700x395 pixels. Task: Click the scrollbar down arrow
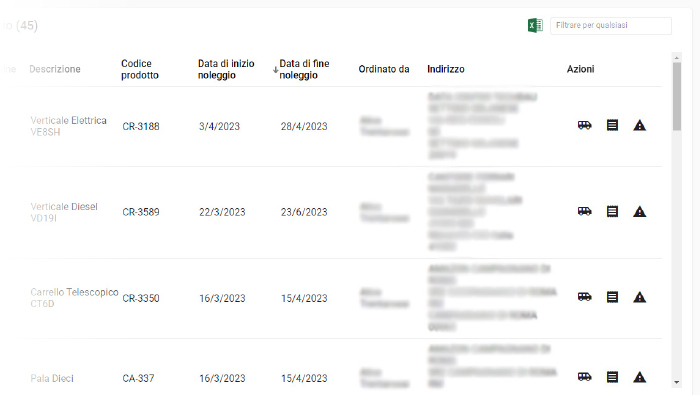[677, 382]
